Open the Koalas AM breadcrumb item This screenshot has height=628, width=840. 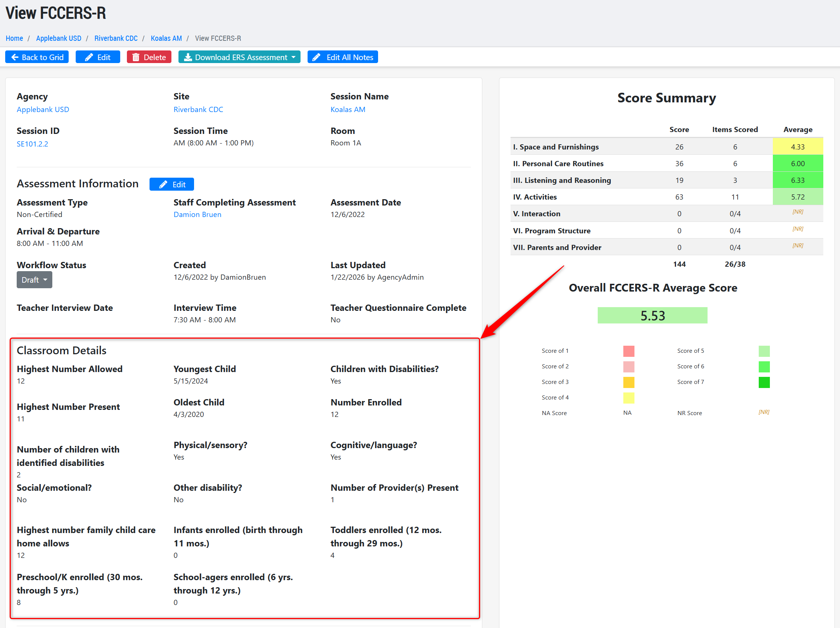pyautogui.click(x=166, y=38)
